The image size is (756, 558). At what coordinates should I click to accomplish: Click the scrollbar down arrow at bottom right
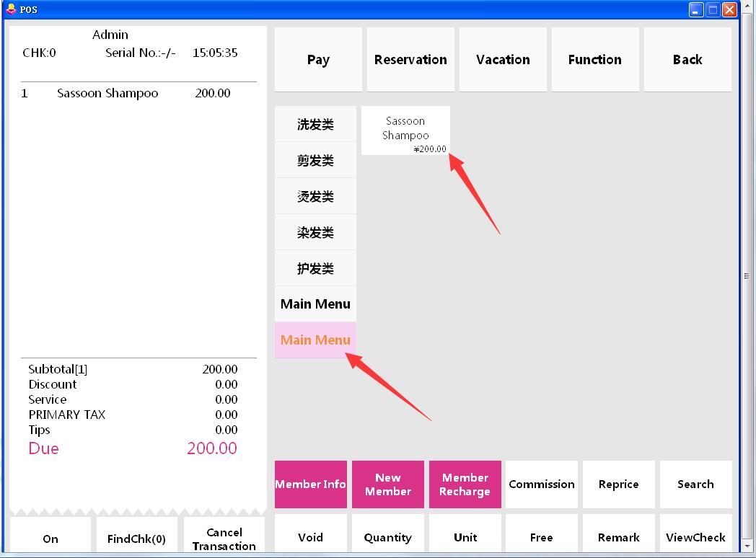[747, 546]
